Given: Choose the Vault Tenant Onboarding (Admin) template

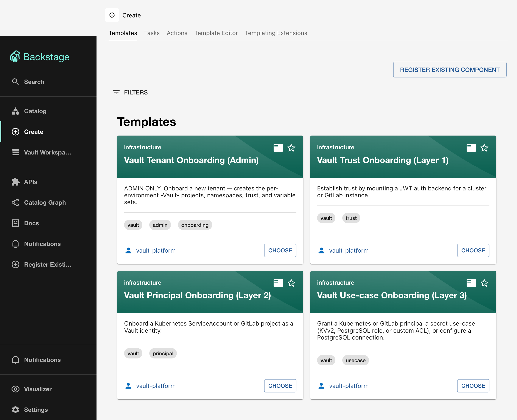Looking at the screenshot, I should [x=280, y=250].
